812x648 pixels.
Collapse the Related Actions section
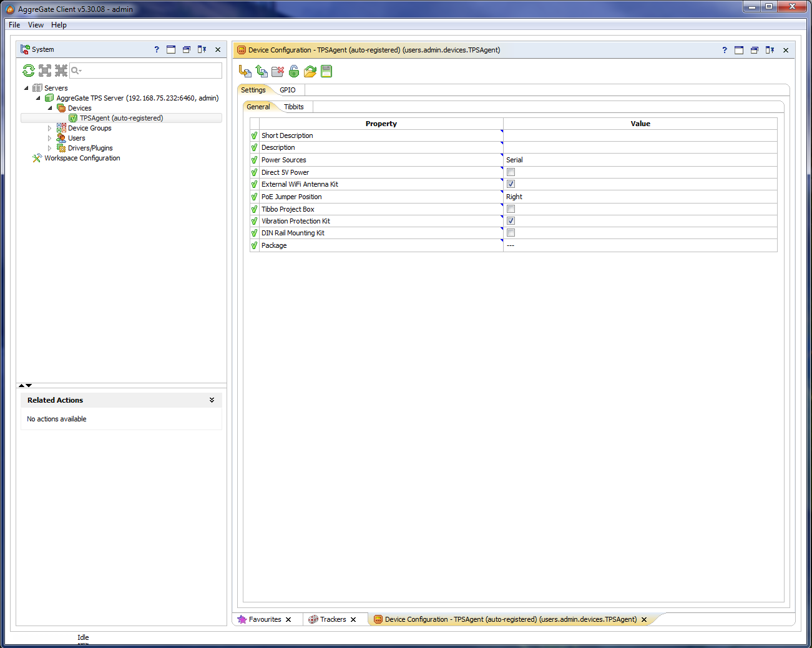click(212, 400)
